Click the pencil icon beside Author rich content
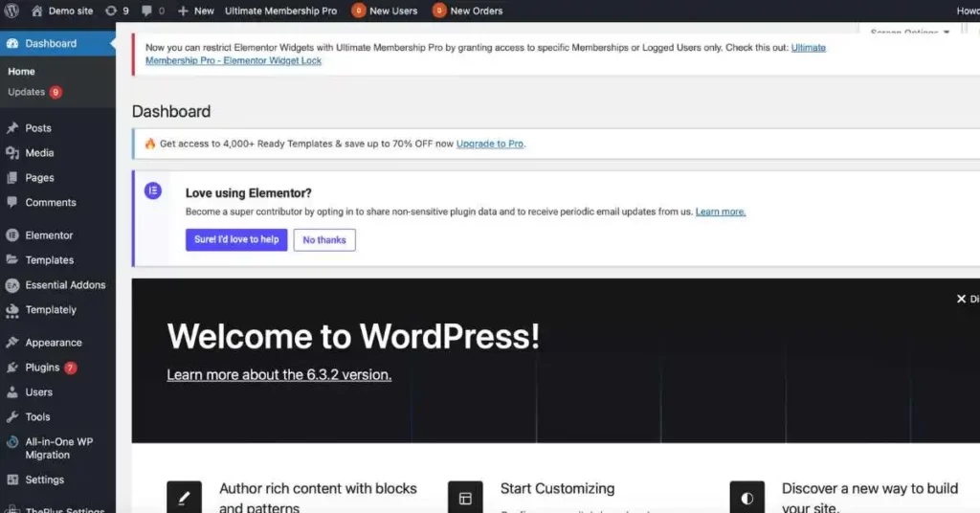Viewport: 980px width, 513px height. pos(184,498)
